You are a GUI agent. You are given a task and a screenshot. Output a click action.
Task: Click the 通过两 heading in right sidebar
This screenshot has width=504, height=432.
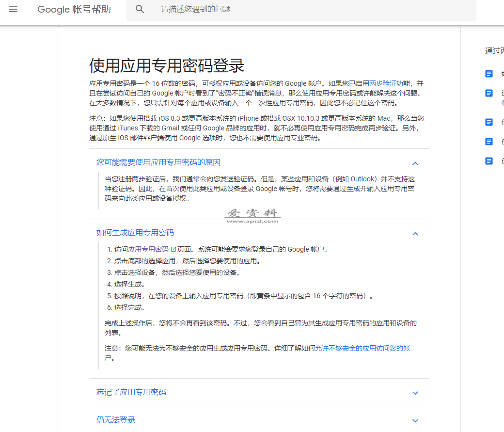[x=493, y=50]
